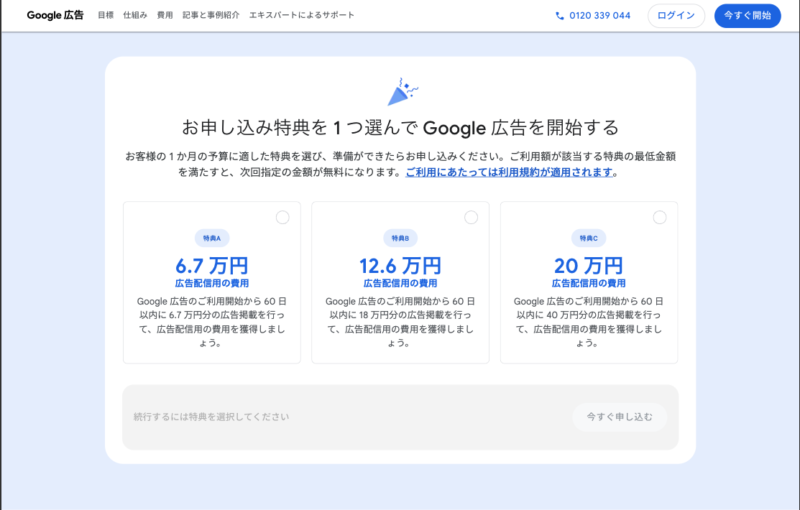Pick the 特典C radio button

[659, 217]
